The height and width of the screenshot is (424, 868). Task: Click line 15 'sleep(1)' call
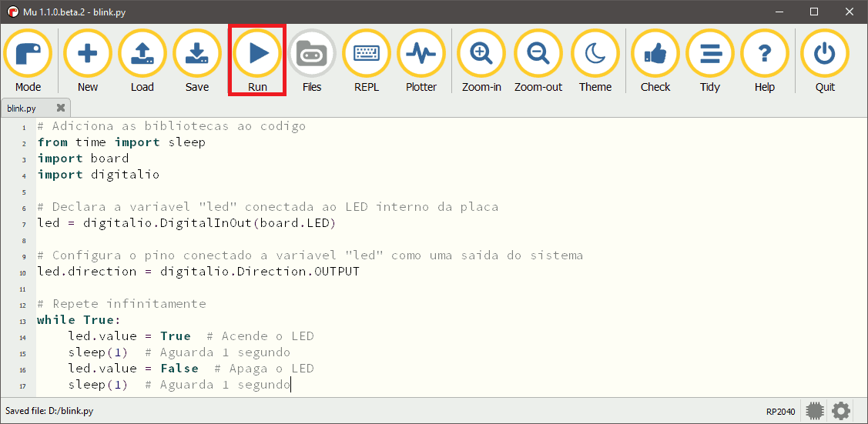[98, 352]
